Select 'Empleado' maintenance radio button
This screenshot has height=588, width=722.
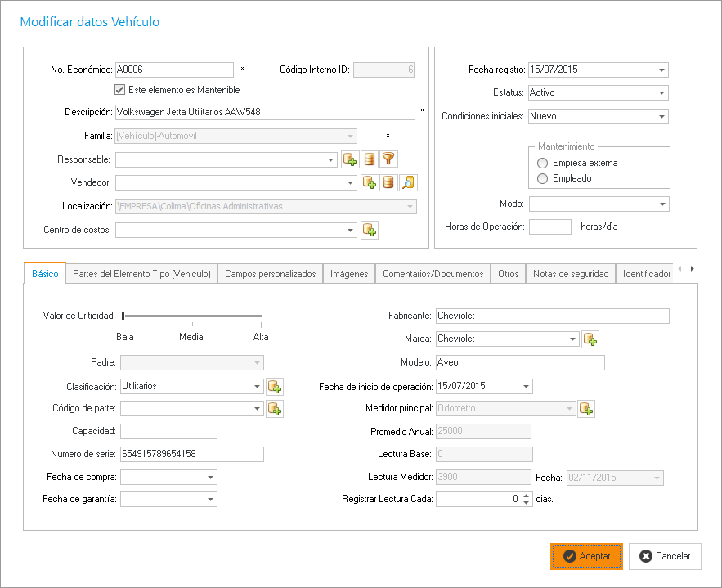542,178
